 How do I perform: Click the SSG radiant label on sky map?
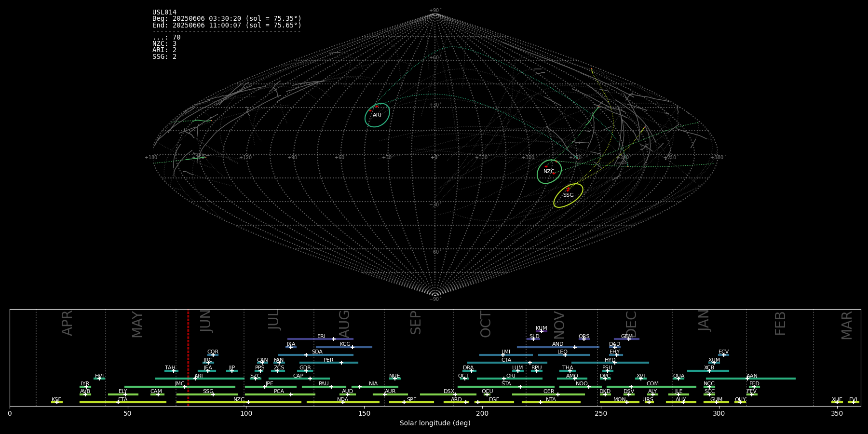point(569,195)
